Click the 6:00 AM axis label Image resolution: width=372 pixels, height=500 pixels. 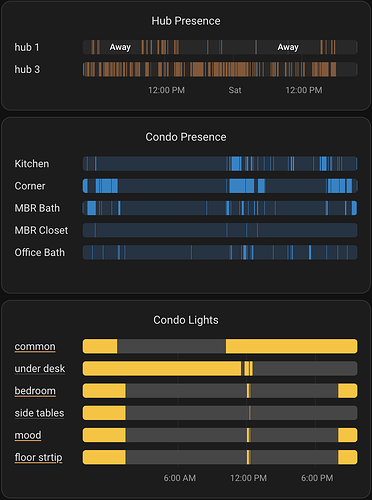(x=180, y=478)
